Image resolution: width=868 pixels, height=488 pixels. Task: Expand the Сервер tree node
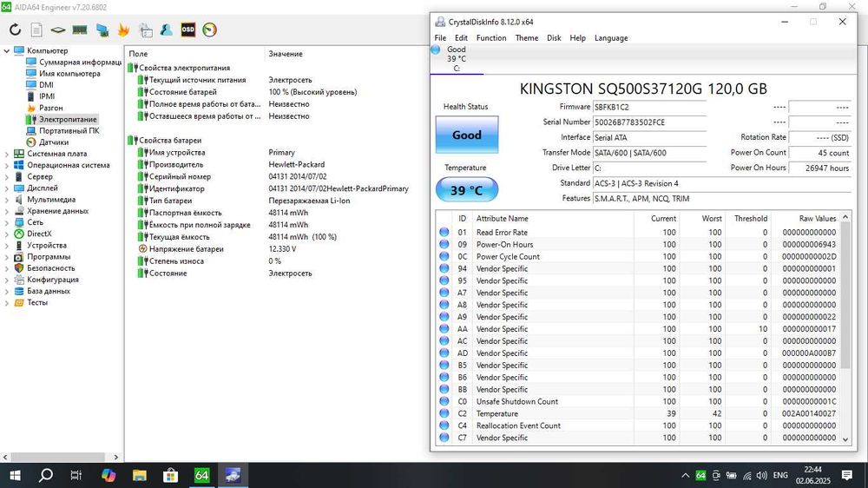tap(7, 176)
